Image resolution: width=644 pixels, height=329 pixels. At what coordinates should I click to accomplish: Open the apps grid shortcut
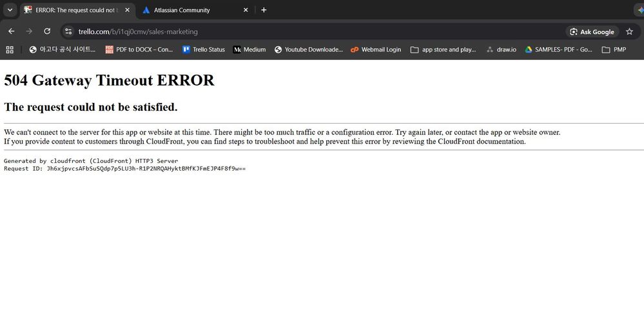tap(10, 50)
